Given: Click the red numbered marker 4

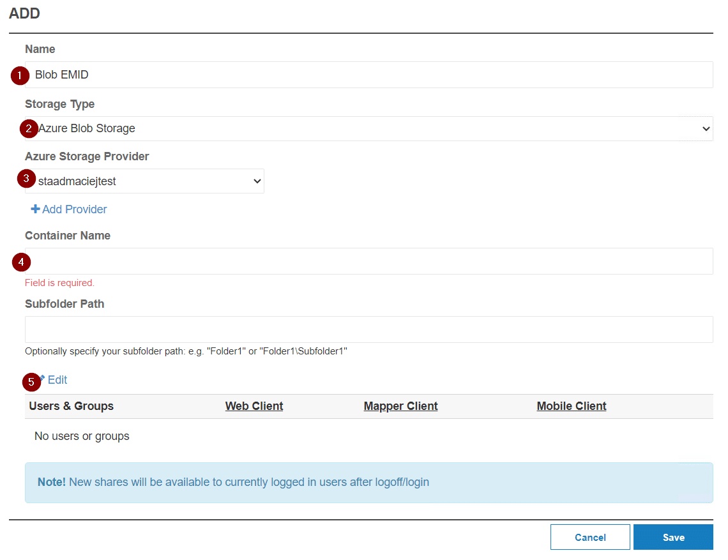Looking at the screenshot, I should click(x=21, y=261).
